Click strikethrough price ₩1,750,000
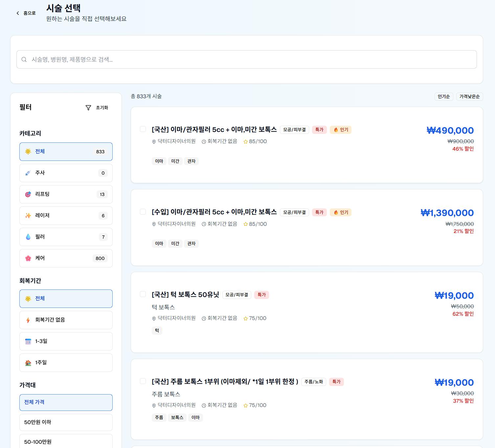Viewport: 495px width, 448px height. point(460,224)
